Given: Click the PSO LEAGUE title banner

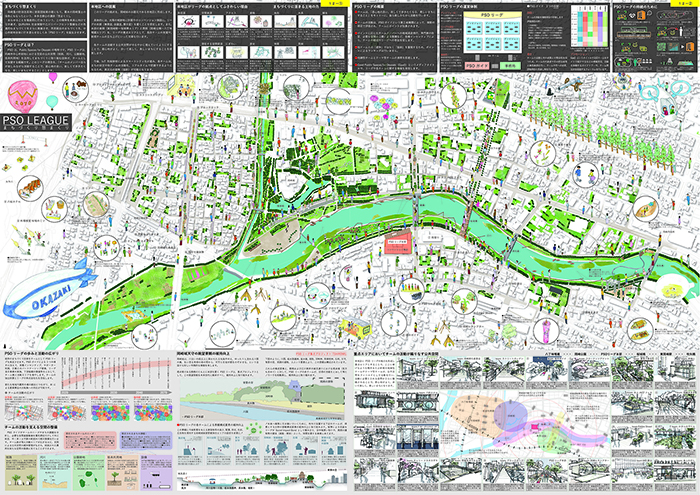Looking at the screenshot, I should tap(35, 122).
